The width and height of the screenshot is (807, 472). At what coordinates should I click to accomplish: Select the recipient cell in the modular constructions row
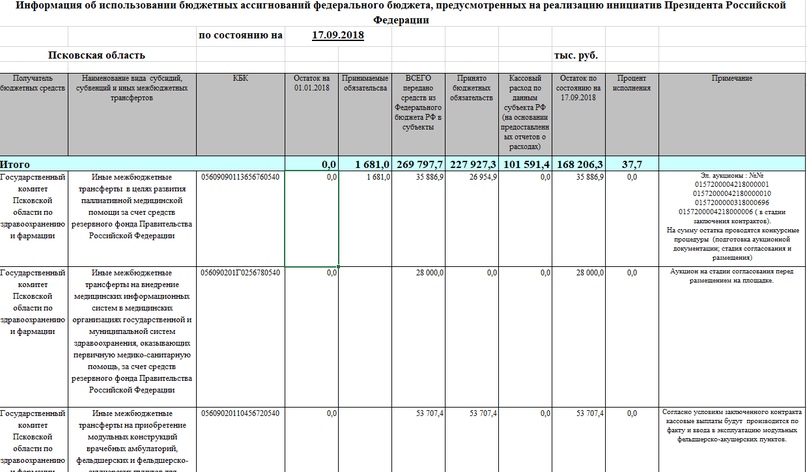coord(33,440)
